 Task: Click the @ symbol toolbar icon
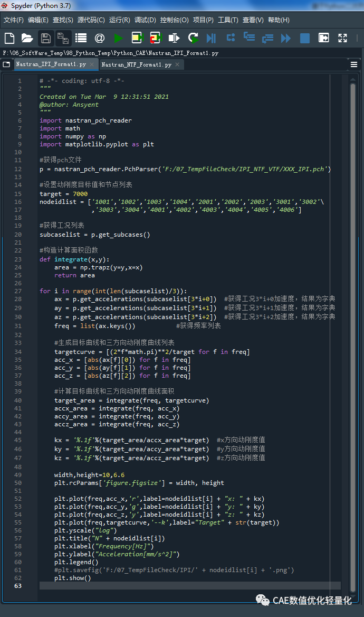tap(100, 38)
